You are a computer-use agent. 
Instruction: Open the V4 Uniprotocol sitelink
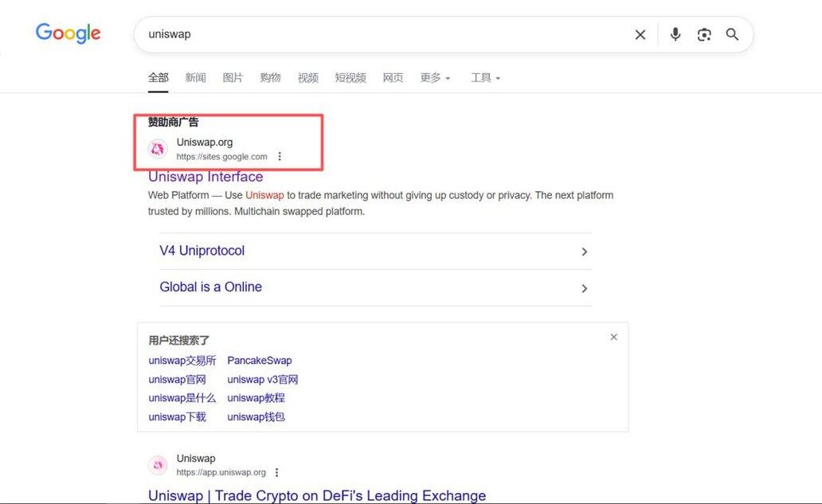(x=202, y=251)
